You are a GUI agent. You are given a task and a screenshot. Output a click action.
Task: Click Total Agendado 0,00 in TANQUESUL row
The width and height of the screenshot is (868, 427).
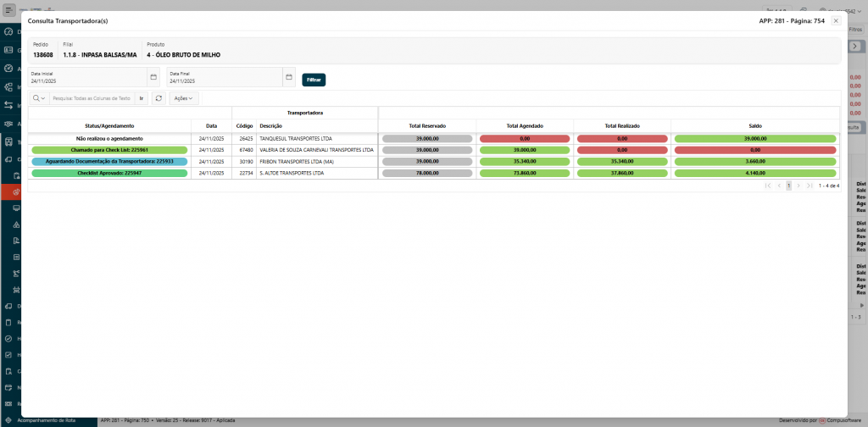pyautogui.click(x=525, y=138)
